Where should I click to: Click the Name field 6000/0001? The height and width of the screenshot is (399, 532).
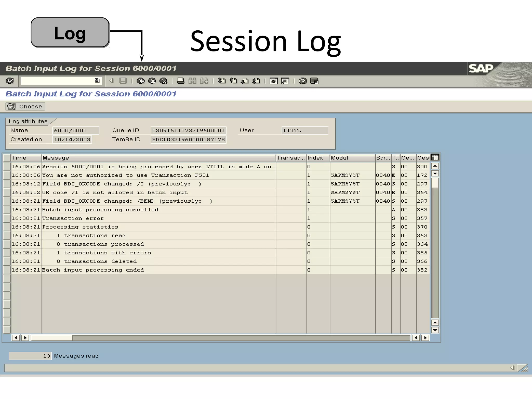coord(76,130)
